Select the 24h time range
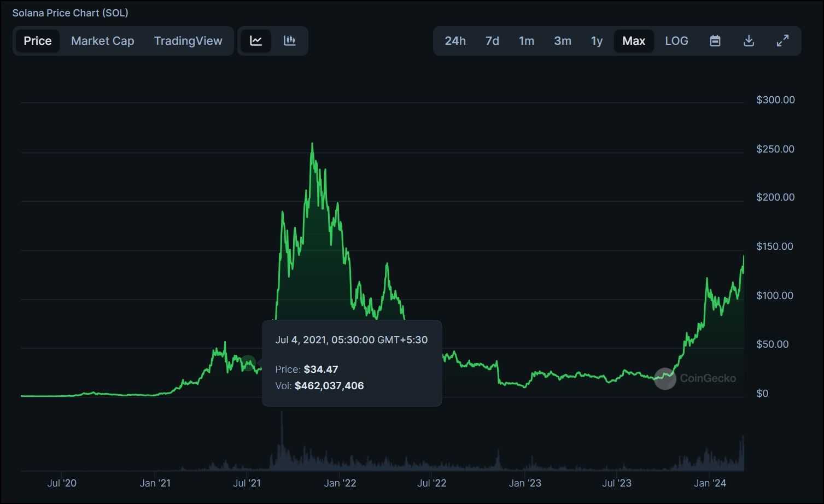824x504 pixels. [x=455, y=40]
